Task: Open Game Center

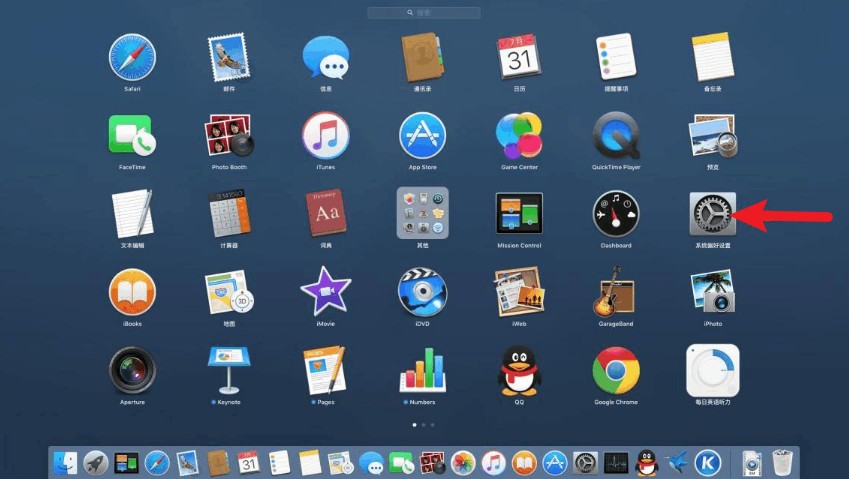Action: (x=519, y=135)
